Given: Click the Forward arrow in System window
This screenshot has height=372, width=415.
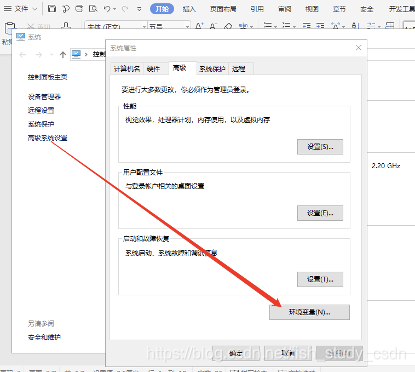Looking at the screenshot, I should 39,55.
